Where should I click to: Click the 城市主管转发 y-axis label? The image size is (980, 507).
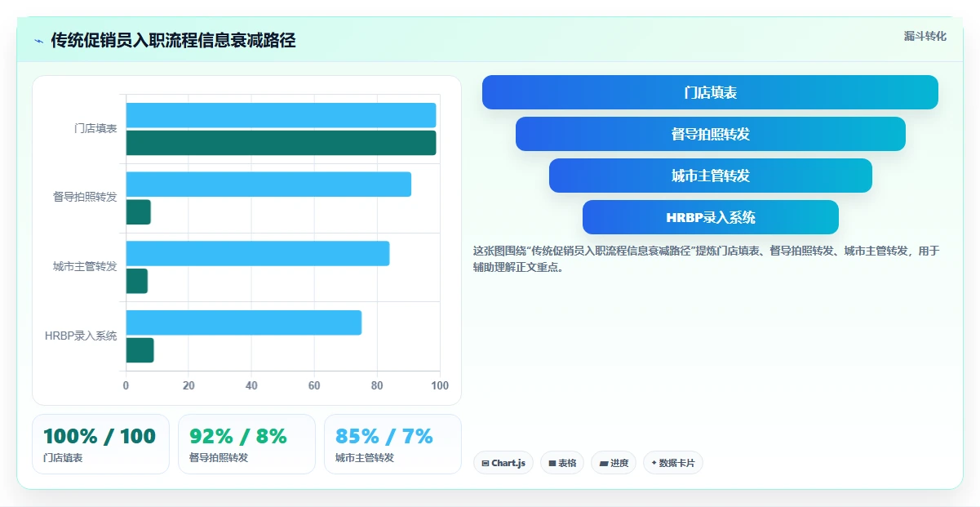[85, 267]
